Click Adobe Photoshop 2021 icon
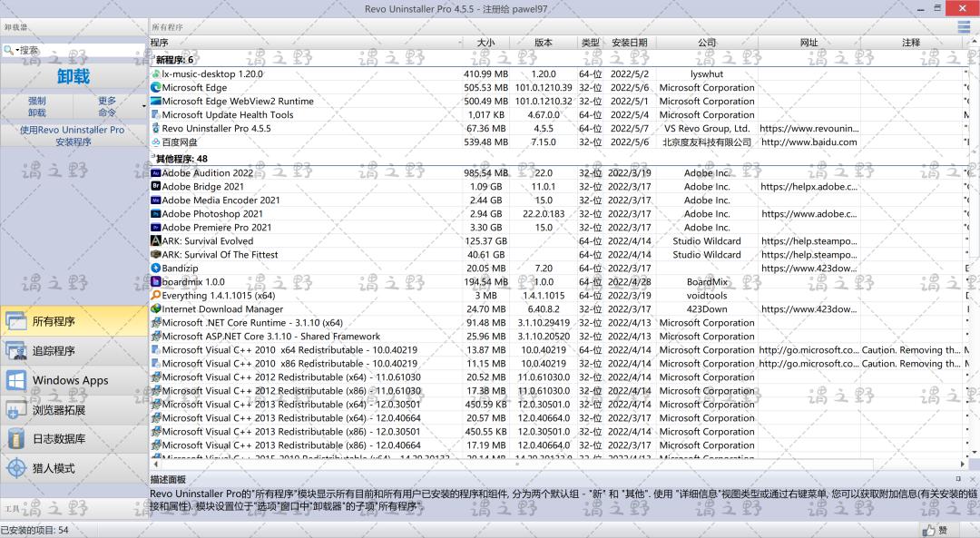 click(x=156, y=214)
